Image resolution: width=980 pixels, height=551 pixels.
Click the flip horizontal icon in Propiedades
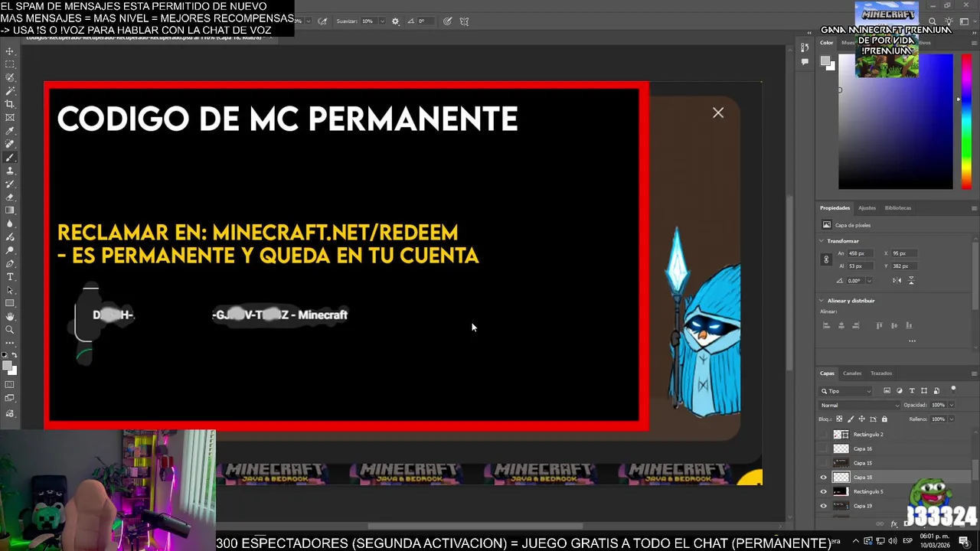[897, 280]
